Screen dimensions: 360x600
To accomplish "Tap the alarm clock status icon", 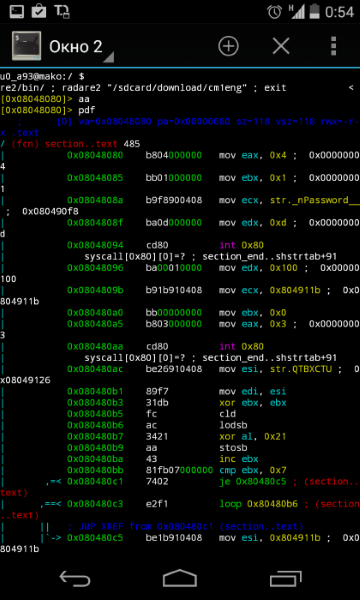I will tap(275, 12).
